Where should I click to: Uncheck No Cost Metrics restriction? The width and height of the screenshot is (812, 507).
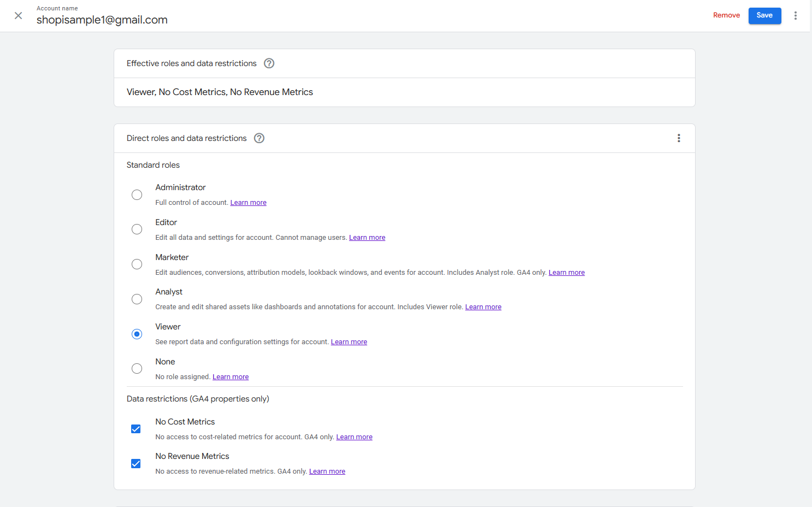click(136, 429)
